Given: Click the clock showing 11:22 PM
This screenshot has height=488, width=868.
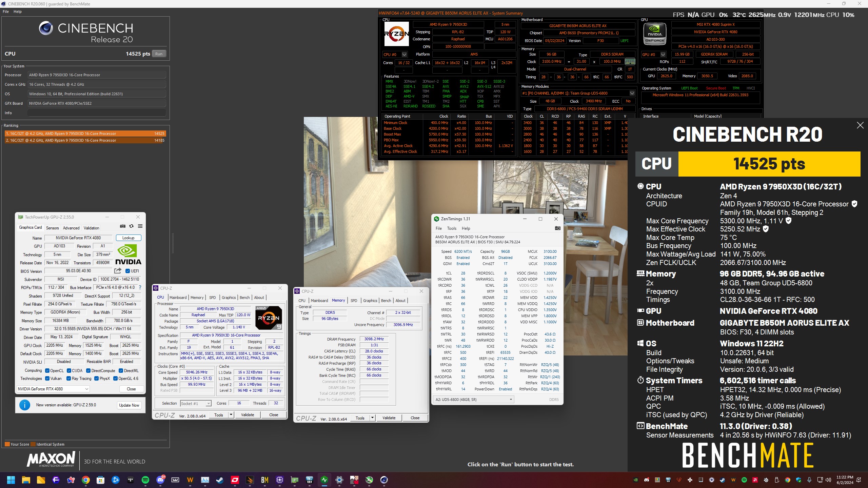Looking at the screenshot, I should [x=845, y=477].
